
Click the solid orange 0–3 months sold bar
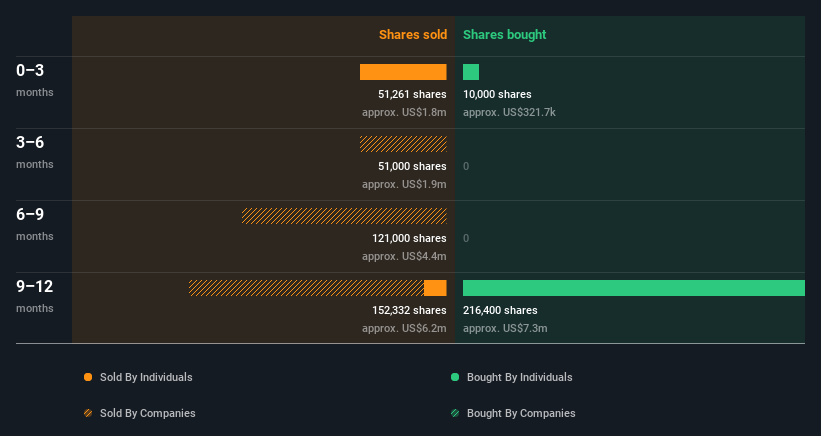coord(403,72)
